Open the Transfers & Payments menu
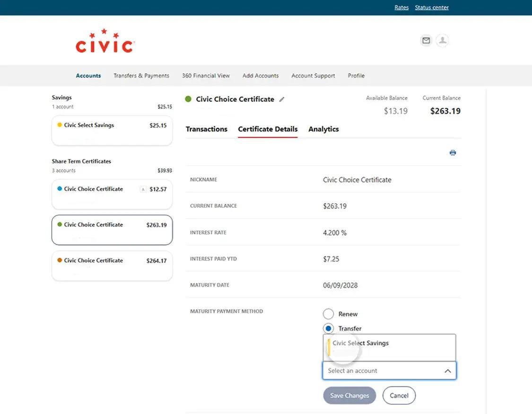Screen dimensions: 532x414 coord(141,76)
